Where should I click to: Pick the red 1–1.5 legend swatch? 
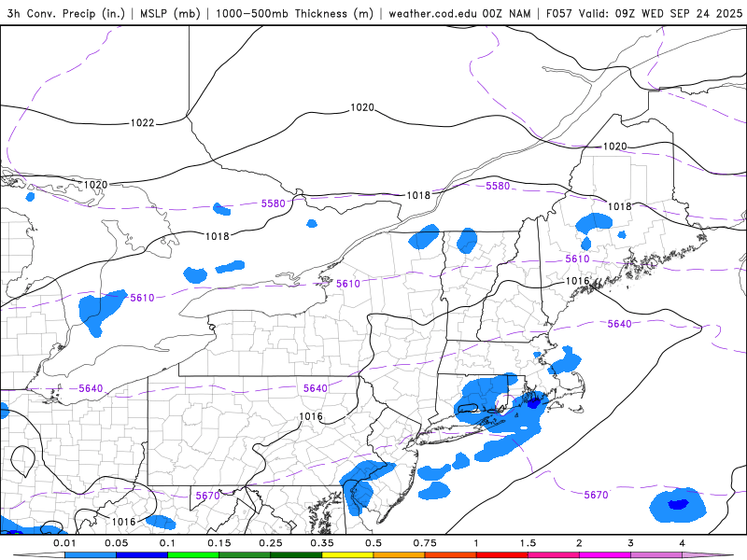(501, 555)
